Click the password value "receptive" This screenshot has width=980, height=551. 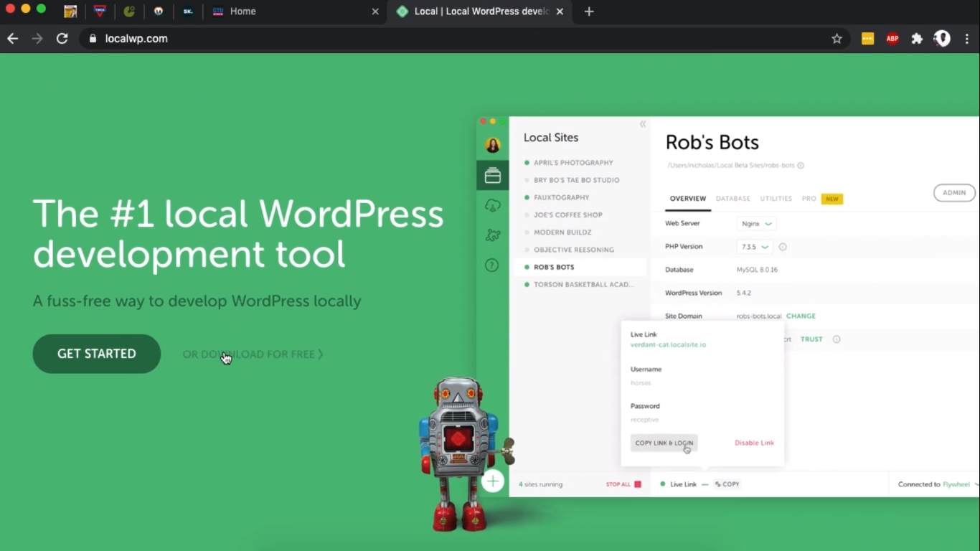[644, 420]
